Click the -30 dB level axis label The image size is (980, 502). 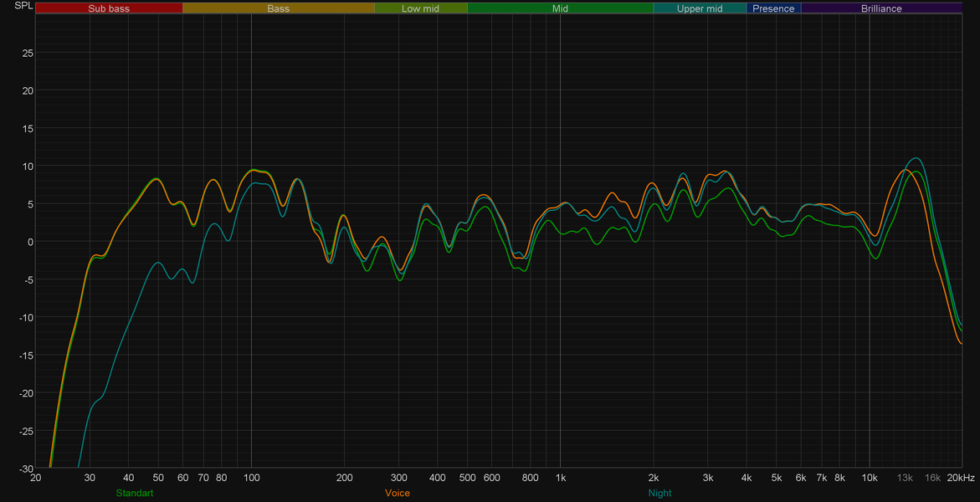pos(26,469)
